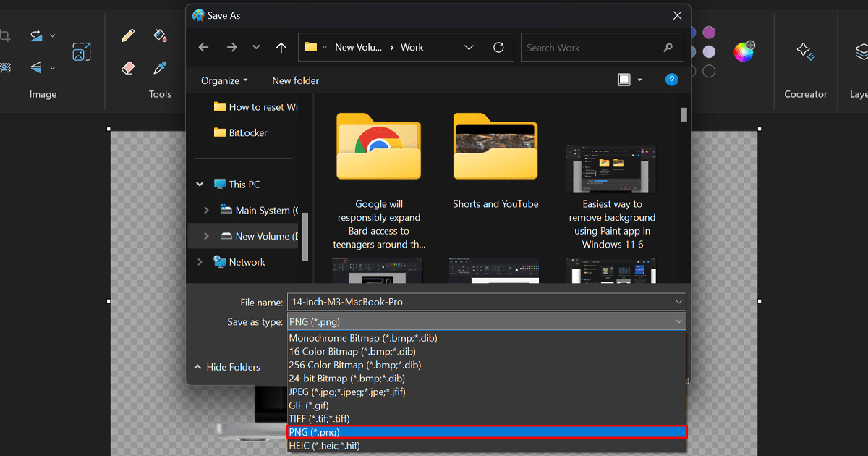The image size is (868, 456).
Task: Open the Save As help button
Action: 671,80
